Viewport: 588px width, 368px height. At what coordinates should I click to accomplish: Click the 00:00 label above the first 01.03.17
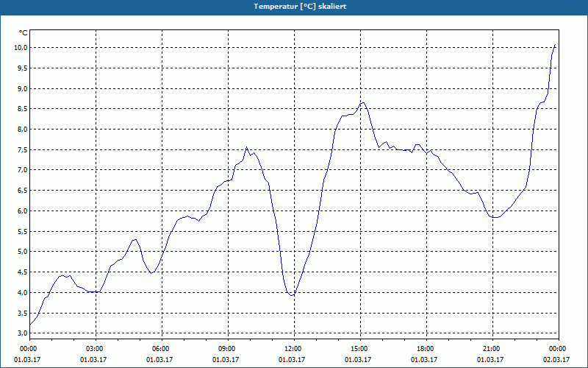29,349
